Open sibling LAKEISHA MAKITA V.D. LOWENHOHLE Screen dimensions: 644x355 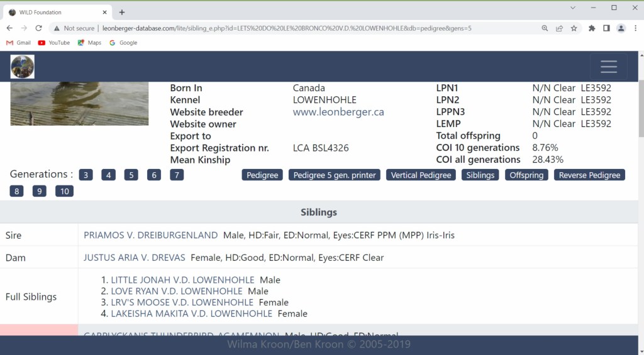tap(191, 314)
